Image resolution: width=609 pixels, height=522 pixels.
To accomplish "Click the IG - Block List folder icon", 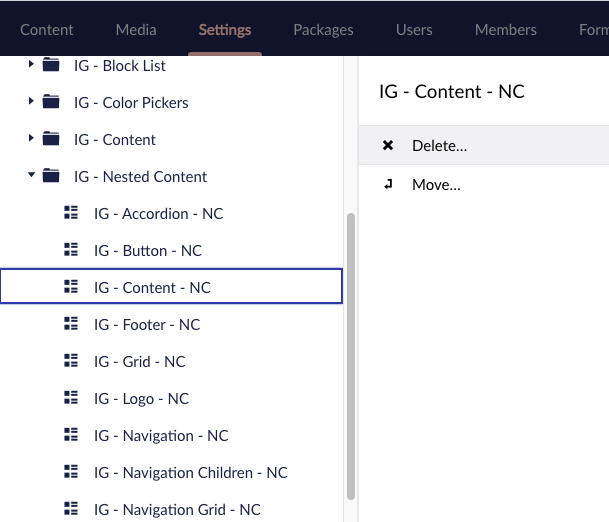I will click(x=51, y=64).
